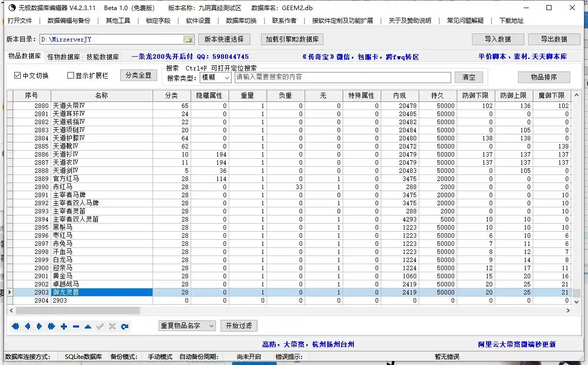588x365 pixels.
Task: Switch to 物品数据库 tab
Action: click(x=25, y=56)
